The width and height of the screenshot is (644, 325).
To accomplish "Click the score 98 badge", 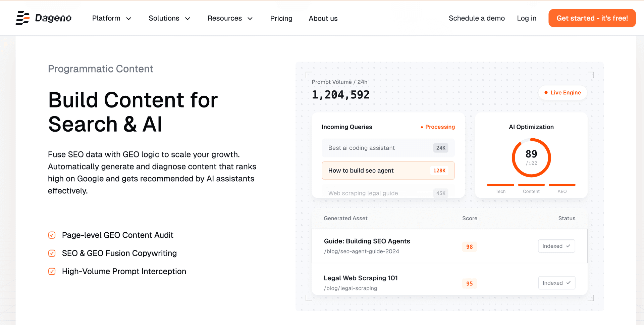I will (469, 247).
